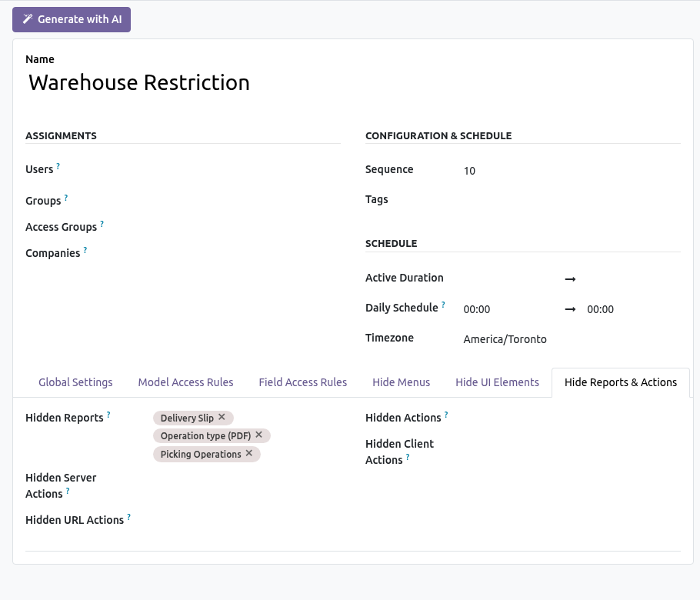Click the Daily Schedule help icon
Image resolution: width=700 pixels, height=600 pixels.
tap(443, 305)
